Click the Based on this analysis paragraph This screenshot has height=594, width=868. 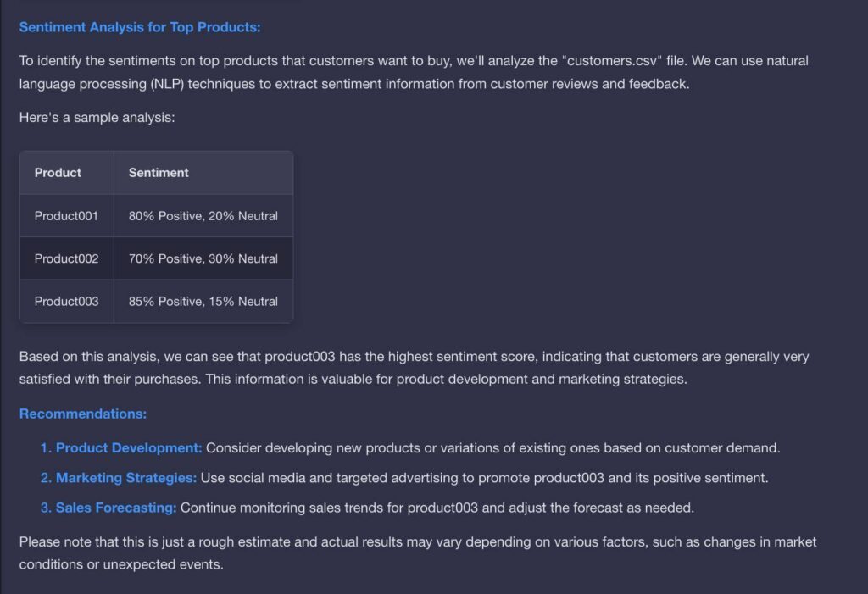point(414,368)
